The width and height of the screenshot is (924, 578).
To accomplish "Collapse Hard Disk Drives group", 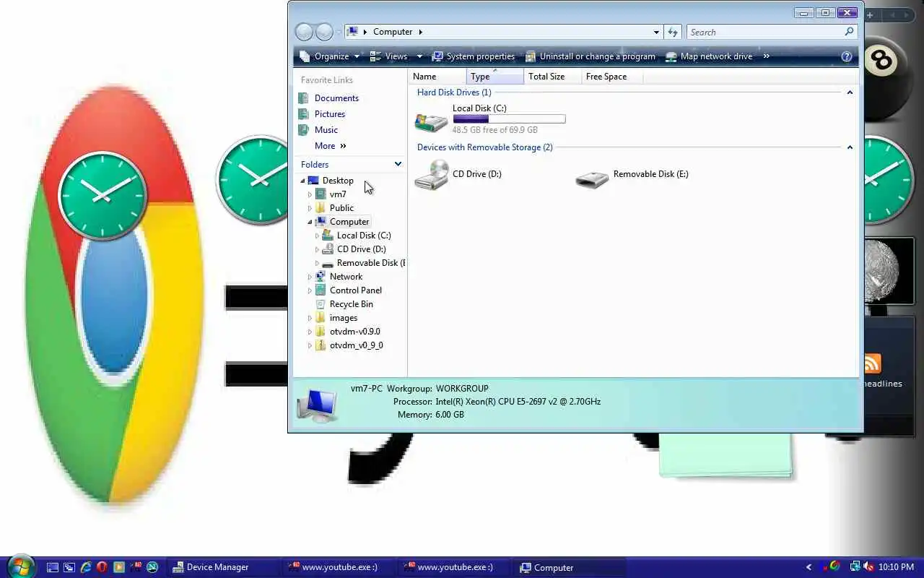I will click(x=850, y=92).
